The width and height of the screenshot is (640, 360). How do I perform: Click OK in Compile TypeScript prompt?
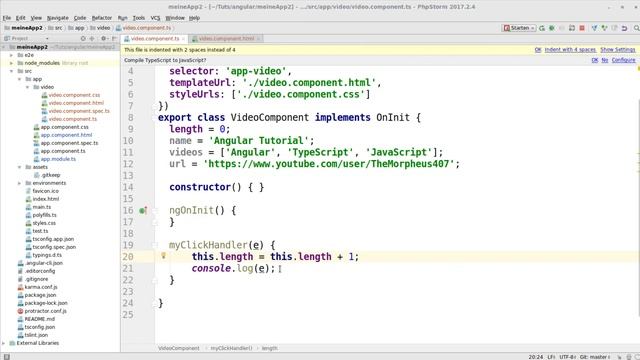[x=595, y=60]
